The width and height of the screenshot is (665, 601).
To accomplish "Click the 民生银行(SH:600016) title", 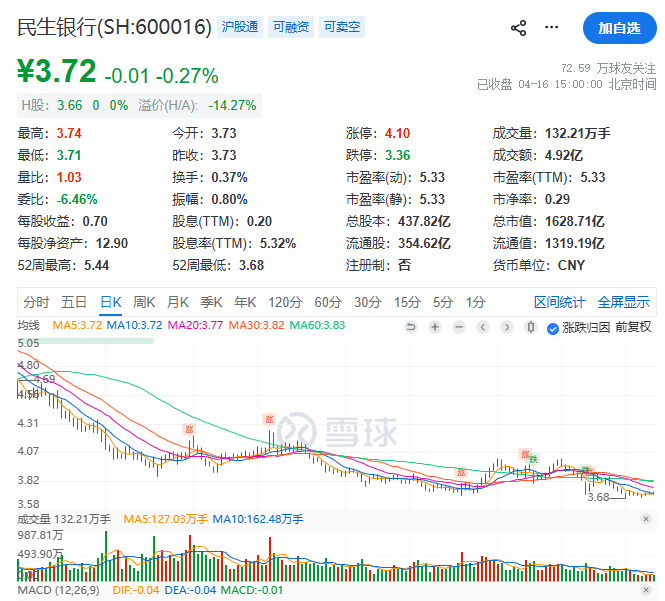I will click(114, 28).
